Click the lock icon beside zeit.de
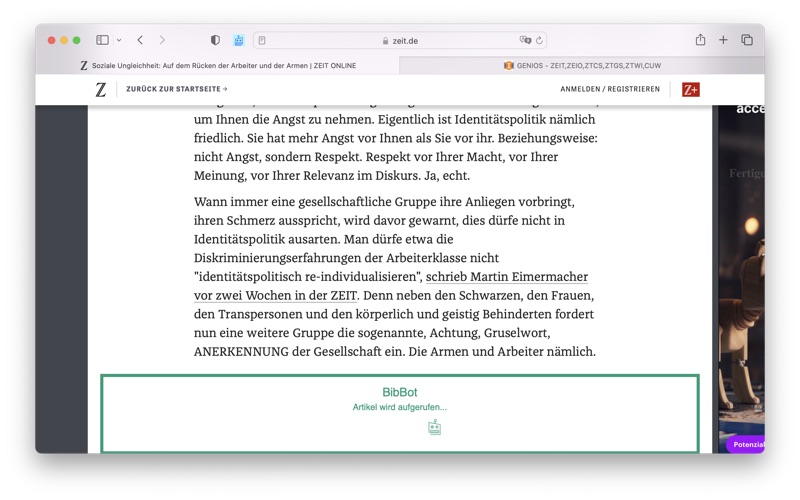Viewport: 800px width, 500px height. click(x=385, y=41)
